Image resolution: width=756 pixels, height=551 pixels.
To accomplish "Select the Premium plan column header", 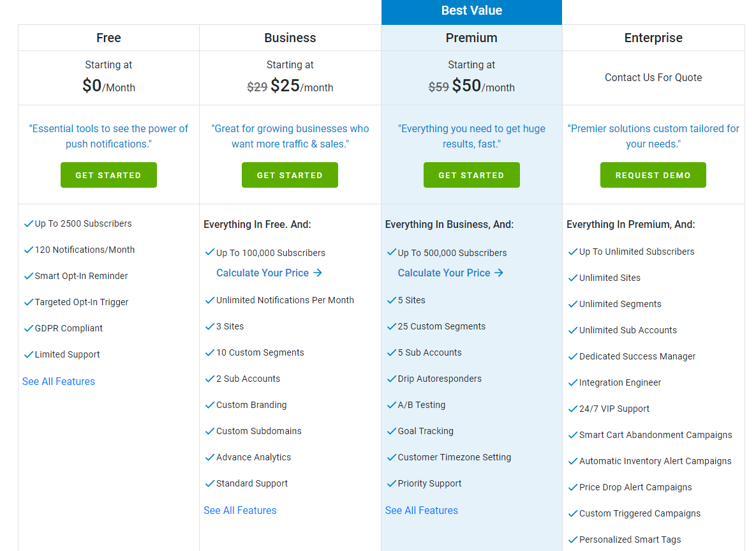I will [x=471, y=38].
